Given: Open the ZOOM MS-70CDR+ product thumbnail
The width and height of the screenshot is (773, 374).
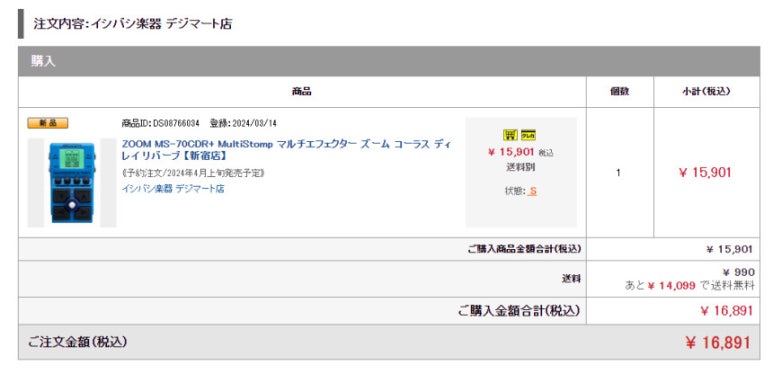Looking at the screenshot, I should pos(72,183).
